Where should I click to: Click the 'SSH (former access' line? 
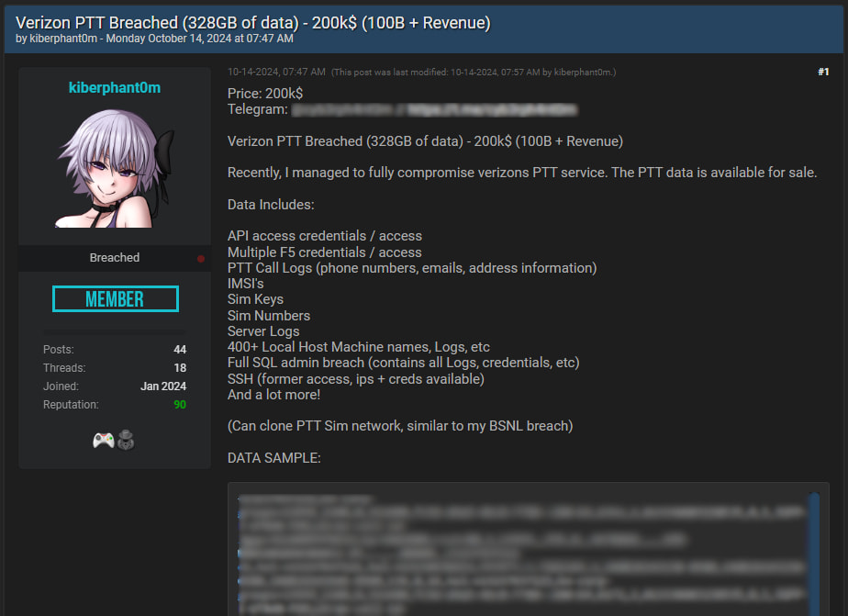[x=356, y=378]
